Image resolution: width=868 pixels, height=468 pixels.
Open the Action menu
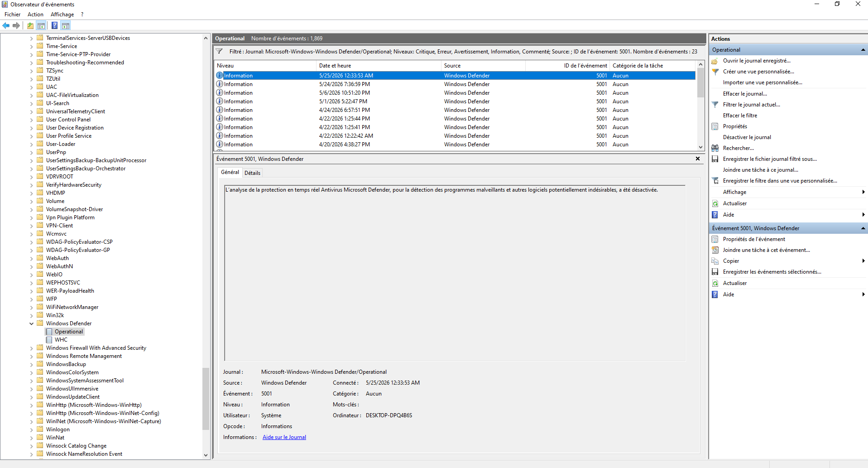35,14
